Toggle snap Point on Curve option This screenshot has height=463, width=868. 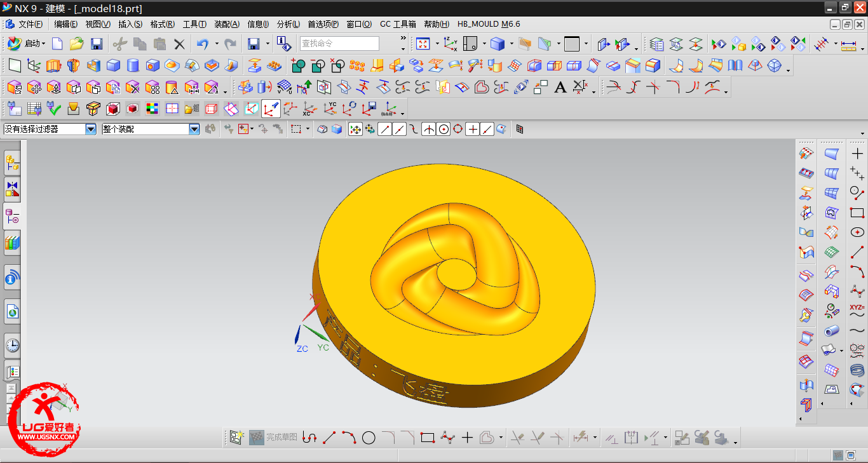tap(487, 129)
